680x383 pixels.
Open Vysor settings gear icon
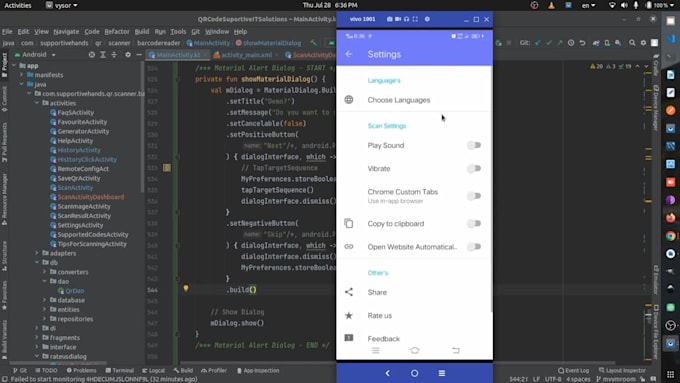coord(427,19)
